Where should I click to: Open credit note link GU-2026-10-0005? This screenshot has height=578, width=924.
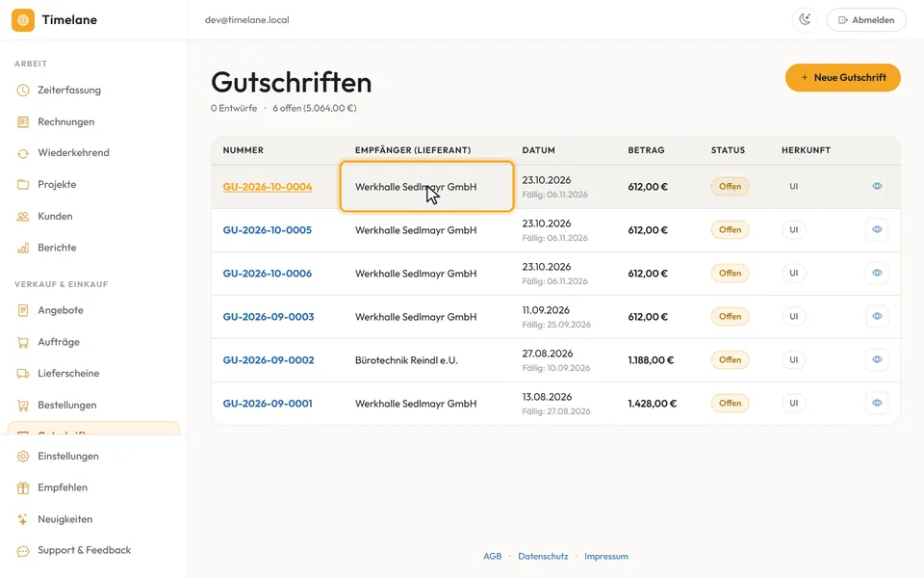[268, 230]
